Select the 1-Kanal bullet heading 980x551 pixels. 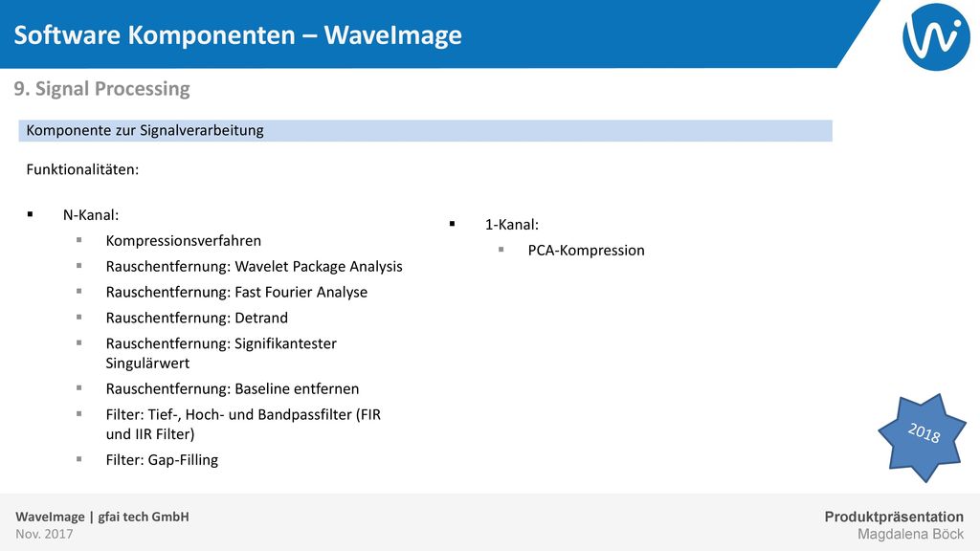pos(511,224)
